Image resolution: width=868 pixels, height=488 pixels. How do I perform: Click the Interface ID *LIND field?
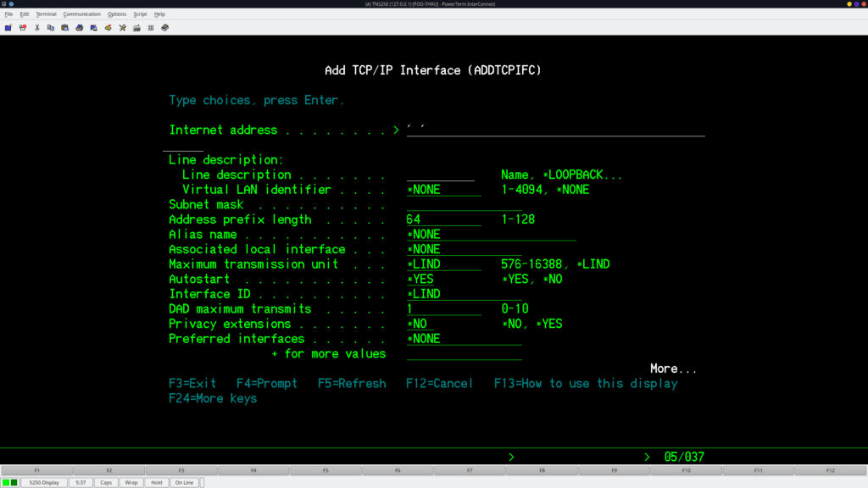[465, 294]
